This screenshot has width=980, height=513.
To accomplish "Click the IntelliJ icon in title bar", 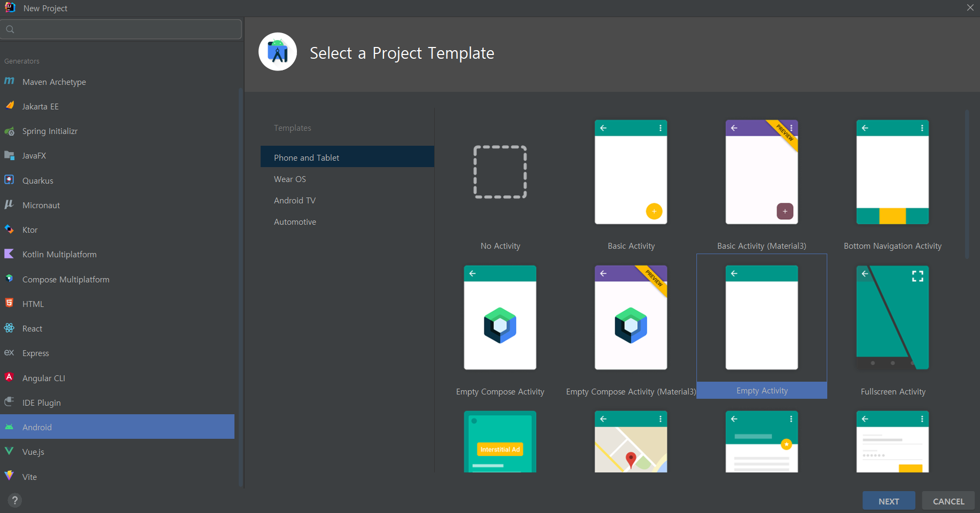I will 10,7.
